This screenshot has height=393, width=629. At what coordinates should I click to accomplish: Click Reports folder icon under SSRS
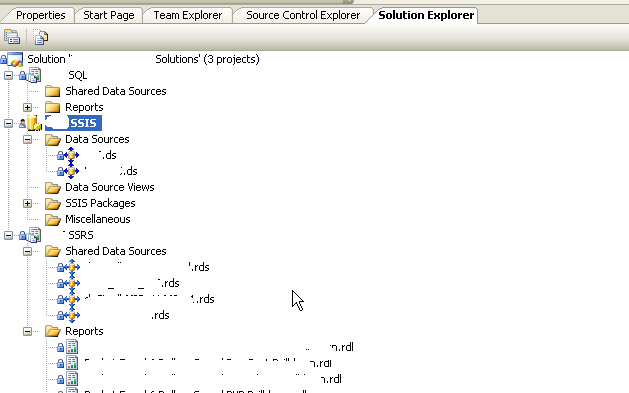(53, 332)
